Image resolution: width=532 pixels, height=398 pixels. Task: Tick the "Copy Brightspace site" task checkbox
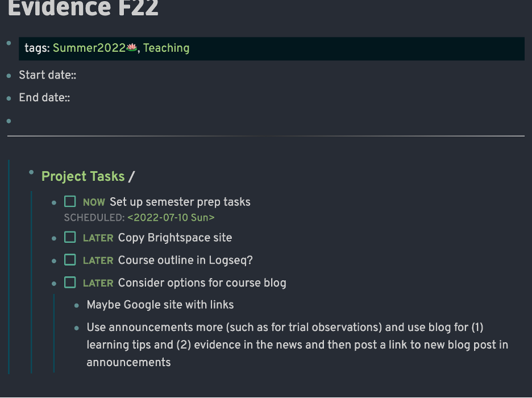(70, 237)
